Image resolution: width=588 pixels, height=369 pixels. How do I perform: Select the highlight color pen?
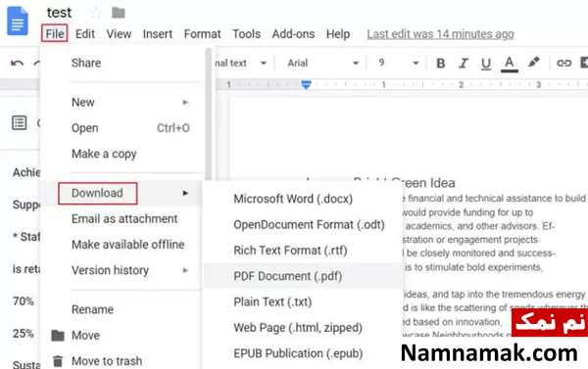[x=534, y=62]
